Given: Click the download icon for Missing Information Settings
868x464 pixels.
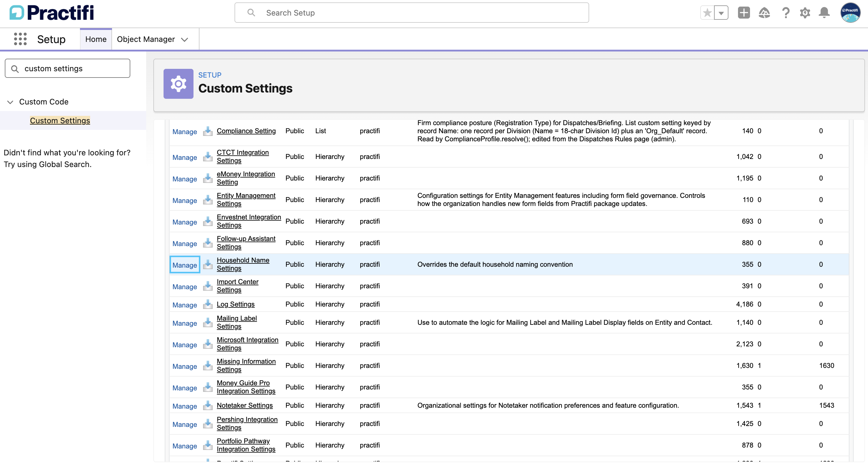Looking at the screenshot, I should click(x=208, y=365).
